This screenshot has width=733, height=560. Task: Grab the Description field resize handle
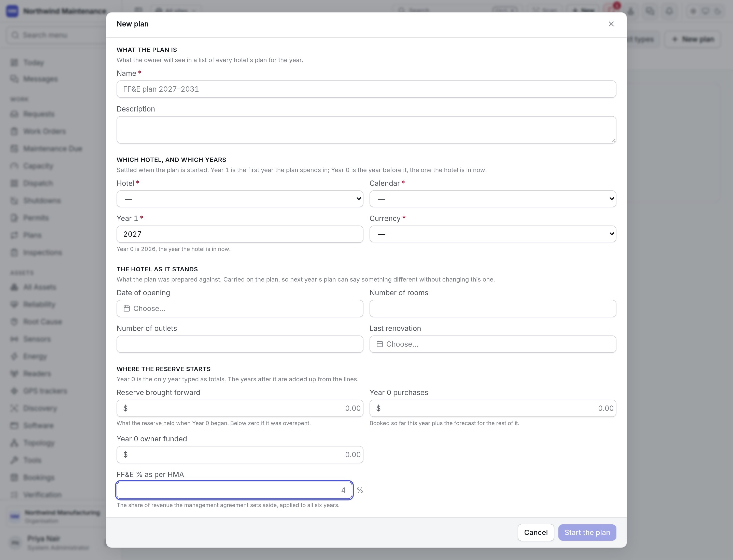click(613, 141)
